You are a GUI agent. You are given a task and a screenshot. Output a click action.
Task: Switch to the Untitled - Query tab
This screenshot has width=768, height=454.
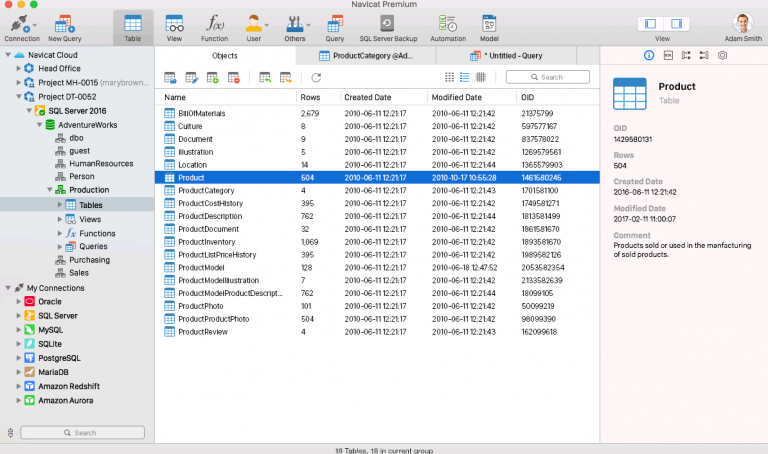tap(506, 56)
